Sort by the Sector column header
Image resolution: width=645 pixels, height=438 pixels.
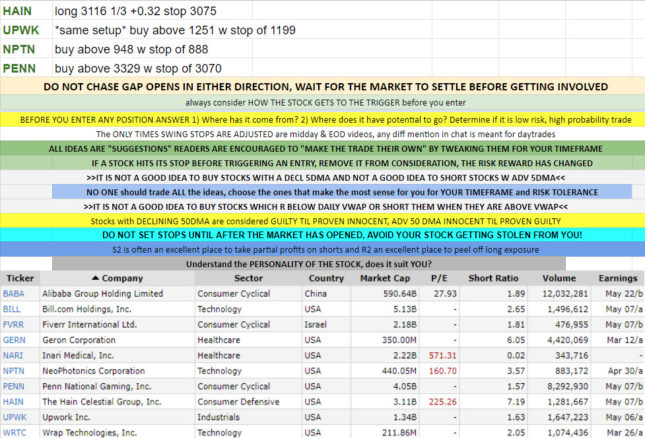[248, 278]
